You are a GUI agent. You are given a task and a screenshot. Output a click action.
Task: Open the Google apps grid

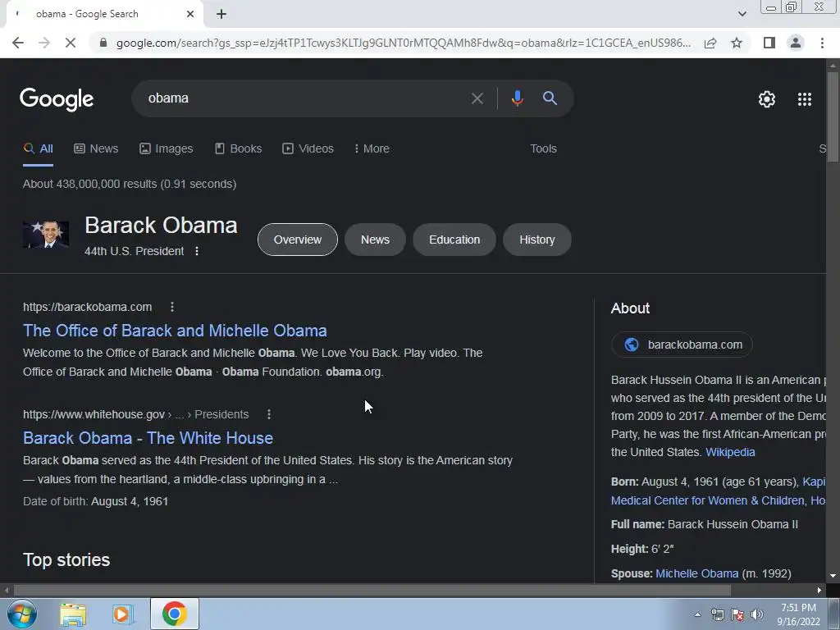pyautogui.click(x=805, y=99)
